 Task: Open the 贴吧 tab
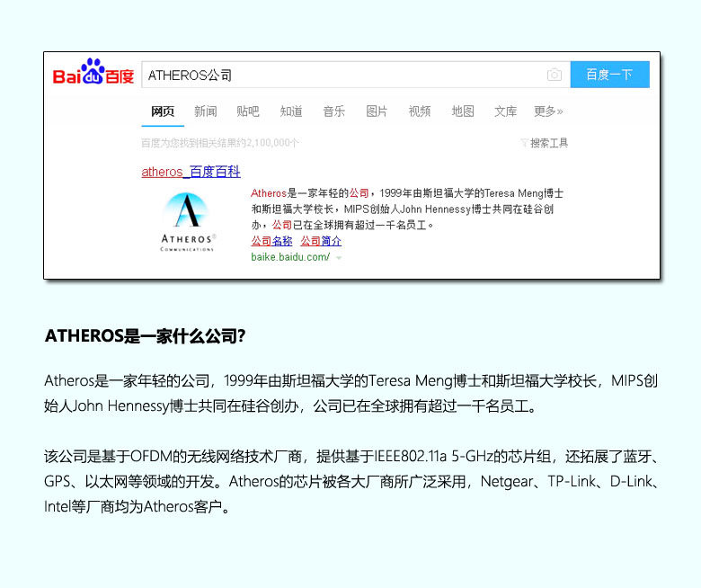coord(248,111)
